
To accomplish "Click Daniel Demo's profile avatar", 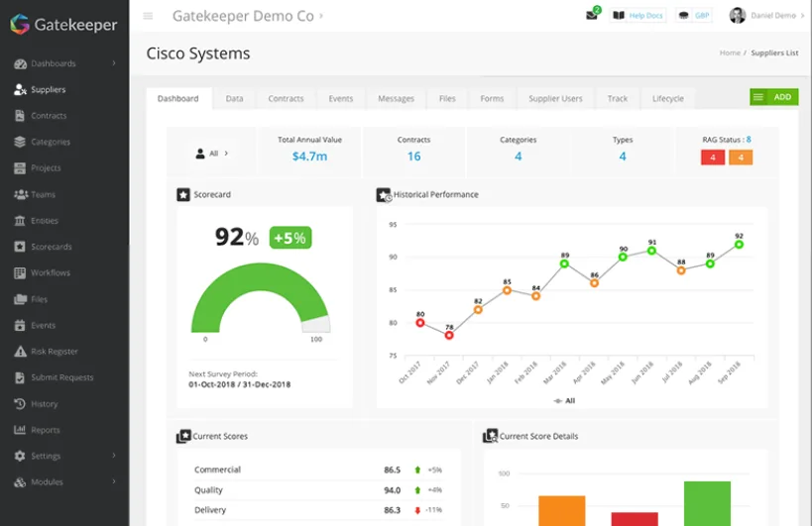I will coord(738,16).
